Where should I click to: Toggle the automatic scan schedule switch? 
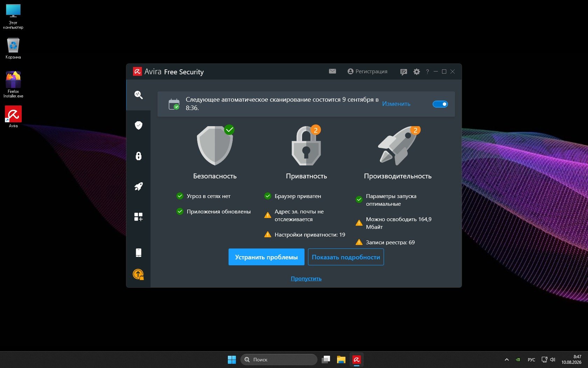(440, 104)
